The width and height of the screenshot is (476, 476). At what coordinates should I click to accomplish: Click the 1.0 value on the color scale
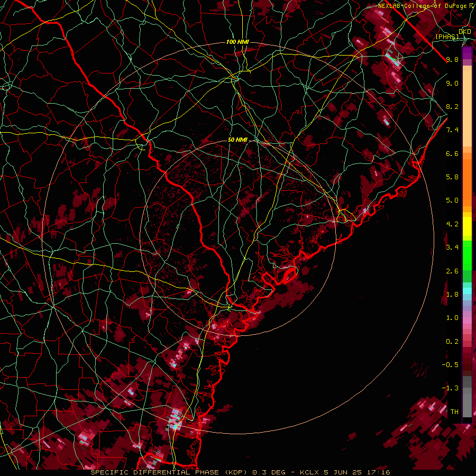(x=452, y=318)
